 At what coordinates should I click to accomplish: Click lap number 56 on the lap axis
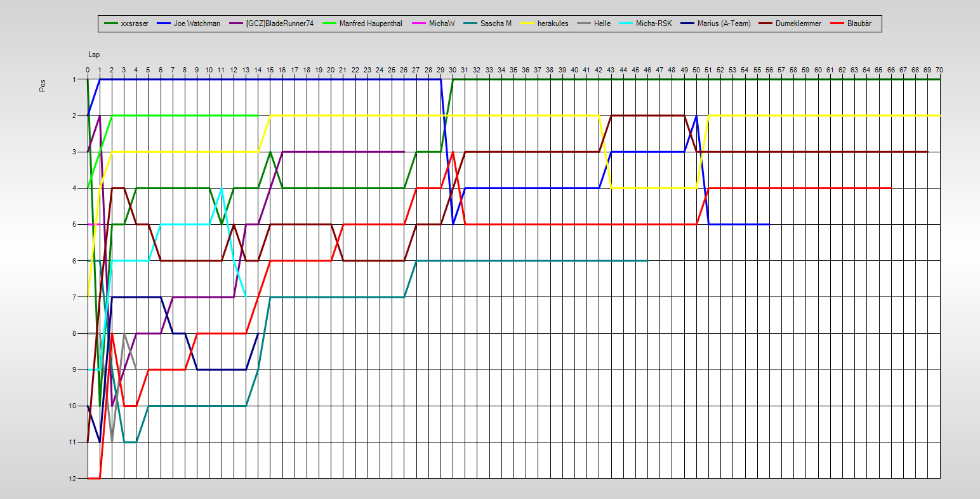(x=769, y=70)
